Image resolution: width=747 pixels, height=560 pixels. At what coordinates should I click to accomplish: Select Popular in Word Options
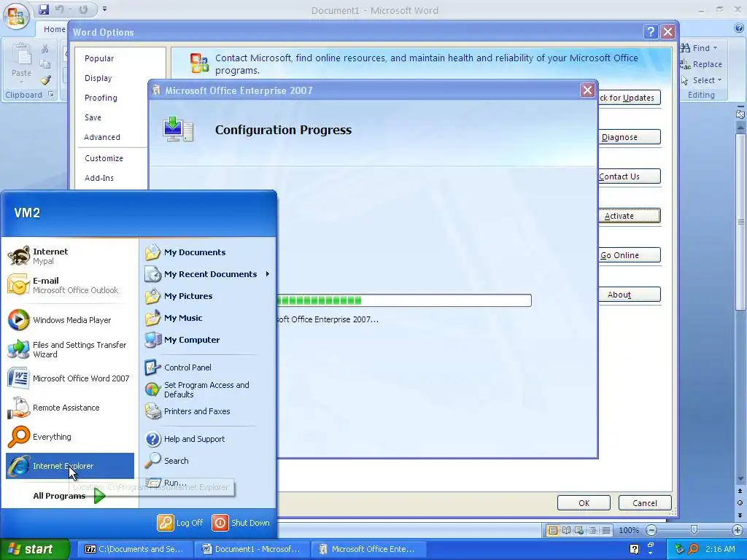[99, 58]
